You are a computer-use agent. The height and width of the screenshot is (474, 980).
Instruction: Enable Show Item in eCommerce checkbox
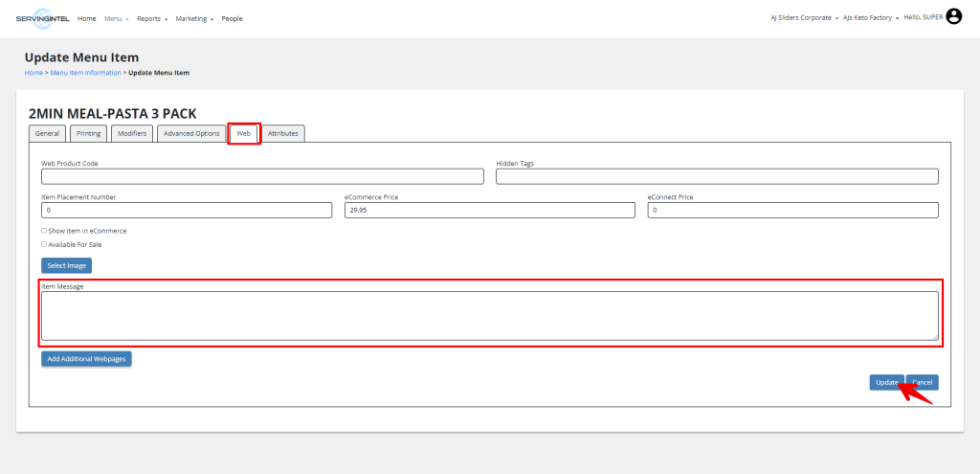coord(44,231)
